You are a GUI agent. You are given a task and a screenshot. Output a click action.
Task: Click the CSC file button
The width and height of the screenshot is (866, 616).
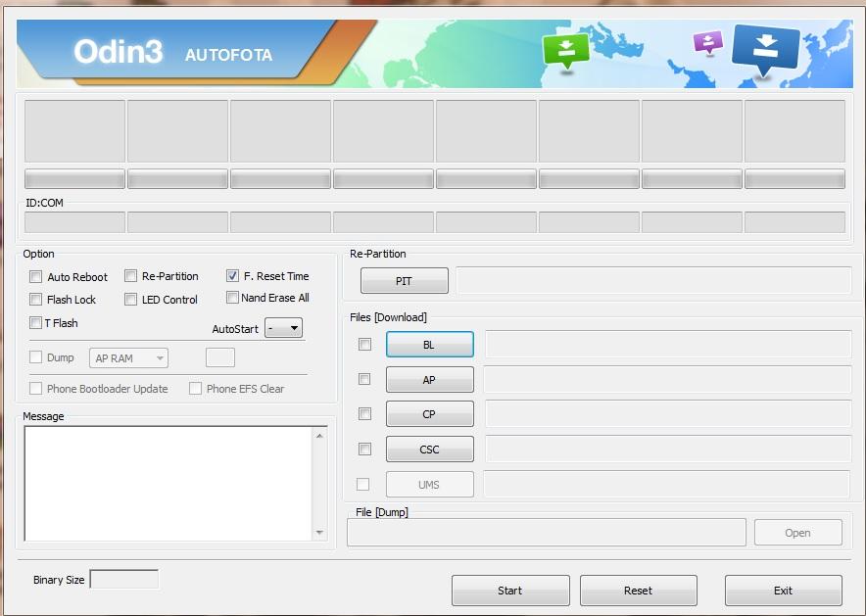tap(430, 450)
